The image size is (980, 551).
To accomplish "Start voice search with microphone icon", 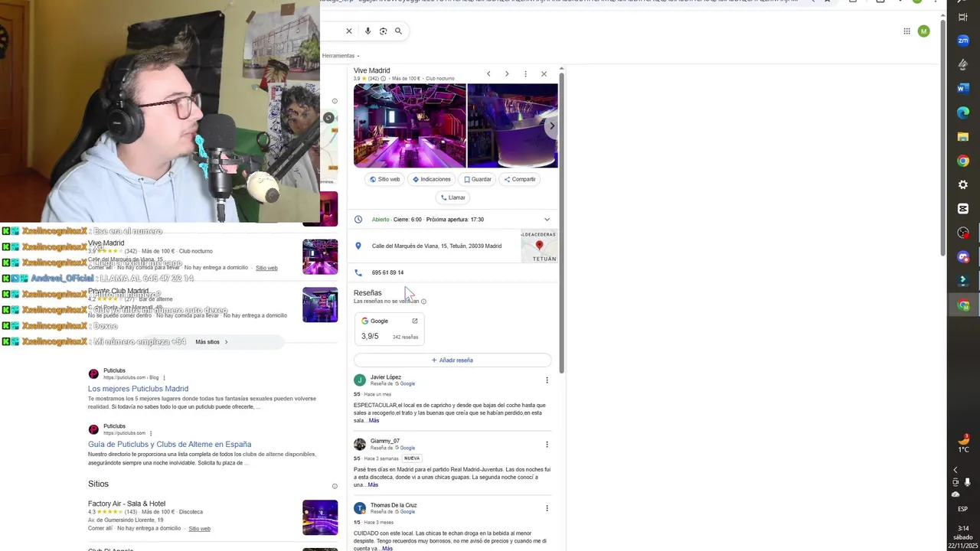I will (368, 31).
